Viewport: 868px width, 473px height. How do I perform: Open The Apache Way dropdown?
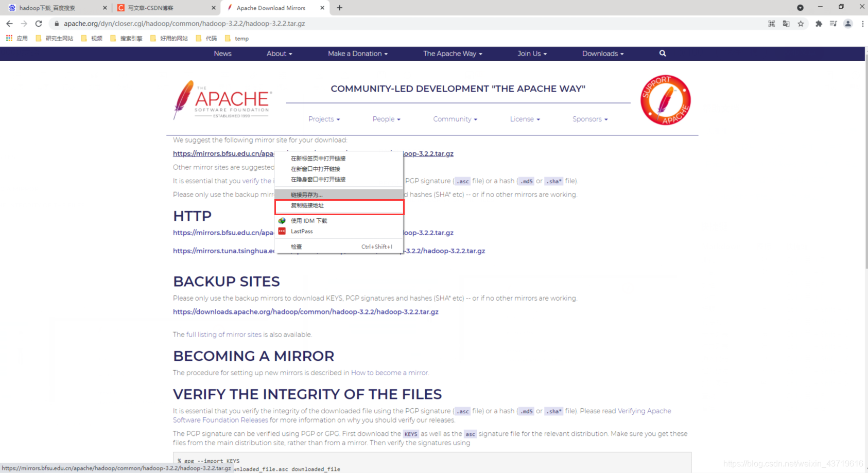pos(453,54)
